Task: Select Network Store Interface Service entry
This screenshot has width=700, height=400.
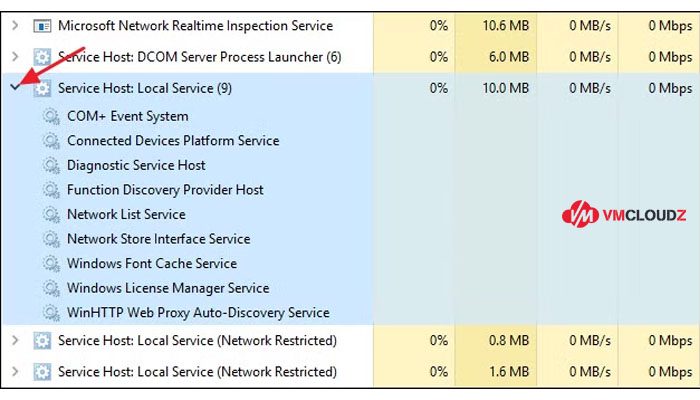Action: pyautogui.click(x=158, y=239)
